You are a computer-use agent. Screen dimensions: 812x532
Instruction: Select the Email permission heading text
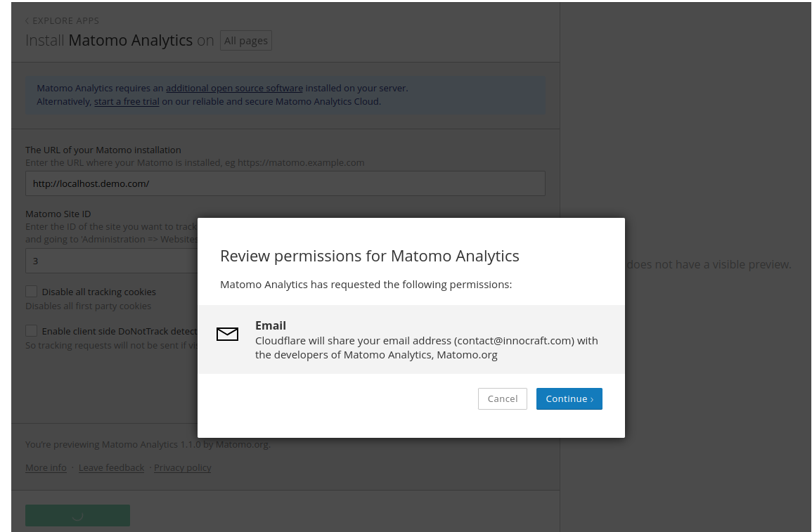click(271, 325)
